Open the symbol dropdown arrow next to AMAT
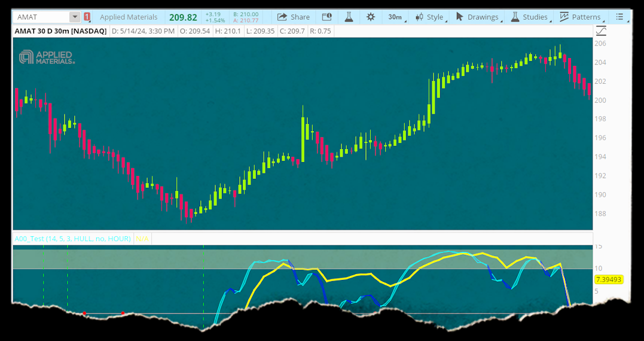644x341 pixels. point(75,17)
